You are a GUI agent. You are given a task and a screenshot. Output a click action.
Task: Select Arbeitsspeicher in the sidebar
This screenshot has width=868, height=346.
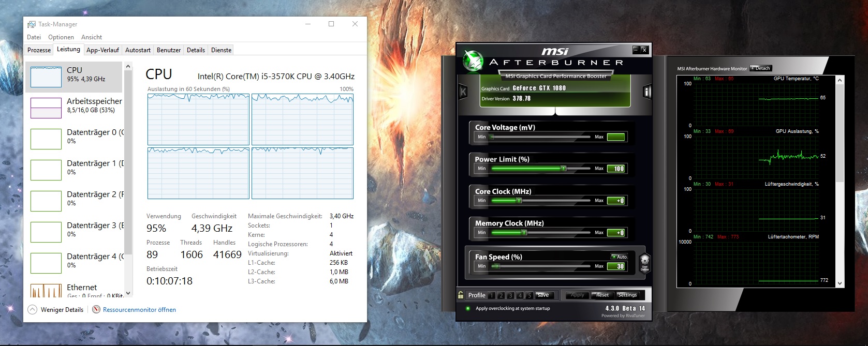click(x=74, y=108)
